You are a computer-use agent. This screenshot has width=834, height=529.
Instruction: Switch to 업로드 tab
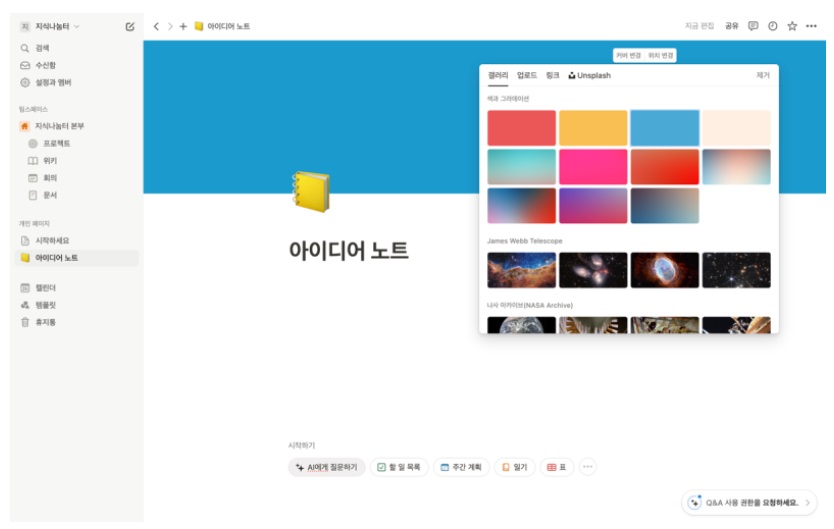pyautogui.click(x=527, y=75)
